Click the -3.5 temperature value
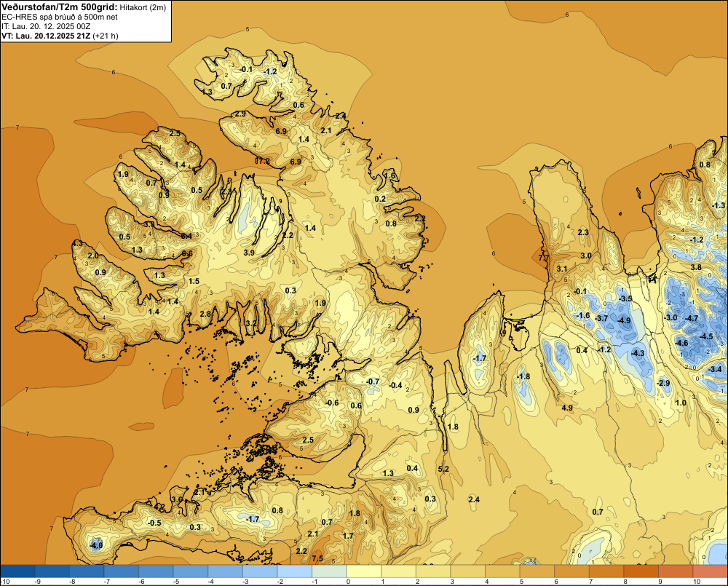The height and width of the screenshot is (586, 728). click(x=625, y=298)
